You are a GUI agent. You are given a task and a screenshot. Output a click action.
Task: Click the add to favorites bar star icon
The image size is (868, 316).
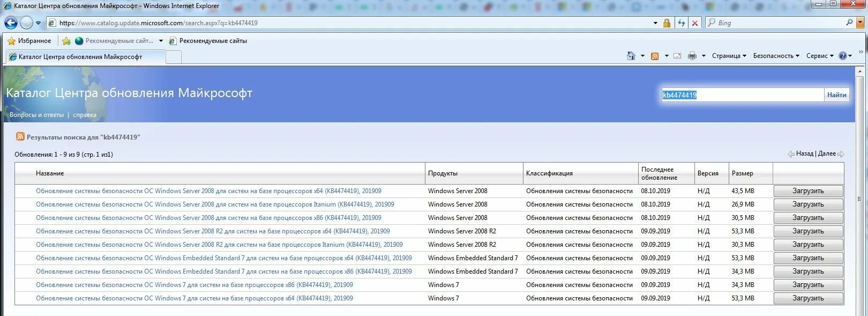click(x=66, y=41)
